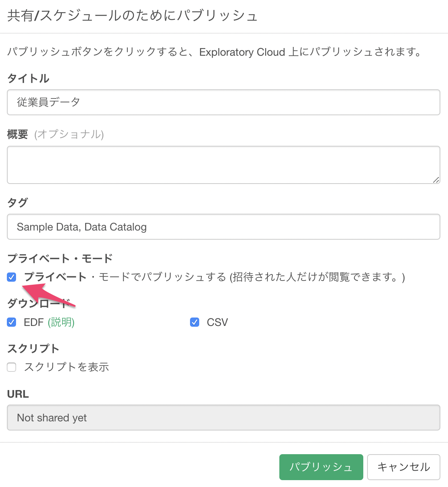Screen dimensions: 448x487
Task: Click the green パブリッシュ button
Action: pyautogui.click(x=321, y=467)
